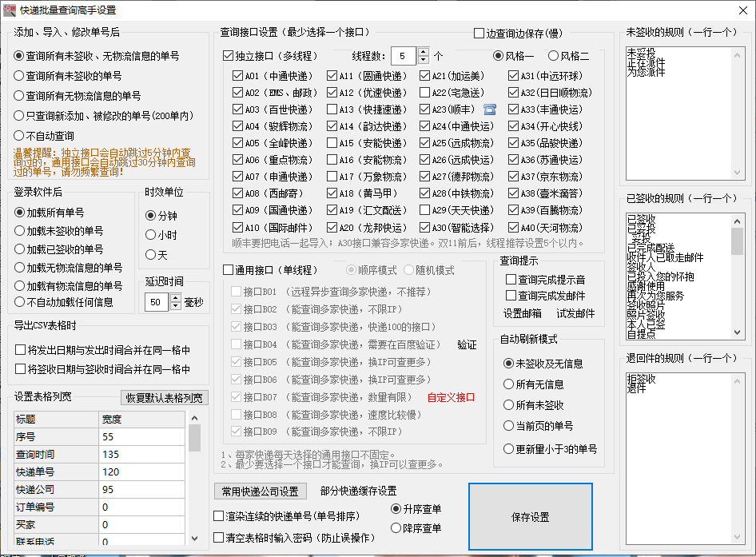Click the 序号 width cell 55
The height and width of the screenshot is (557, 756).
[x=141, y=437]
